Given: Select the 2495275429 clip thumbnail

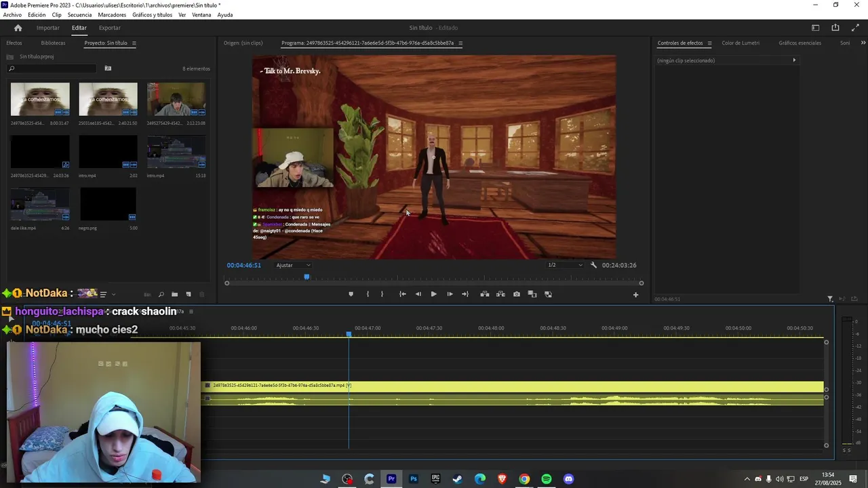Looking at the screenshot, I should tap(176, 99).
